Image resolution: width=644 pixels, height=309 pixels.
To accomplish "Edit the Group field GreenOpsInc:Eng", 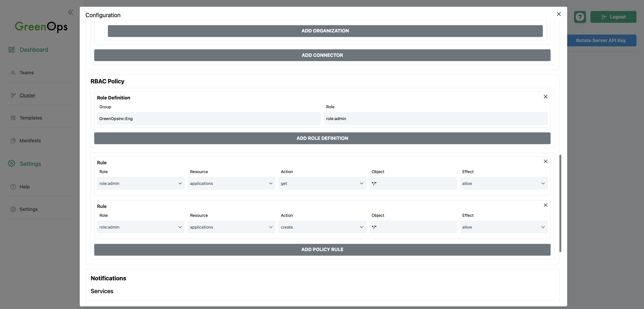I will point(209,118).
